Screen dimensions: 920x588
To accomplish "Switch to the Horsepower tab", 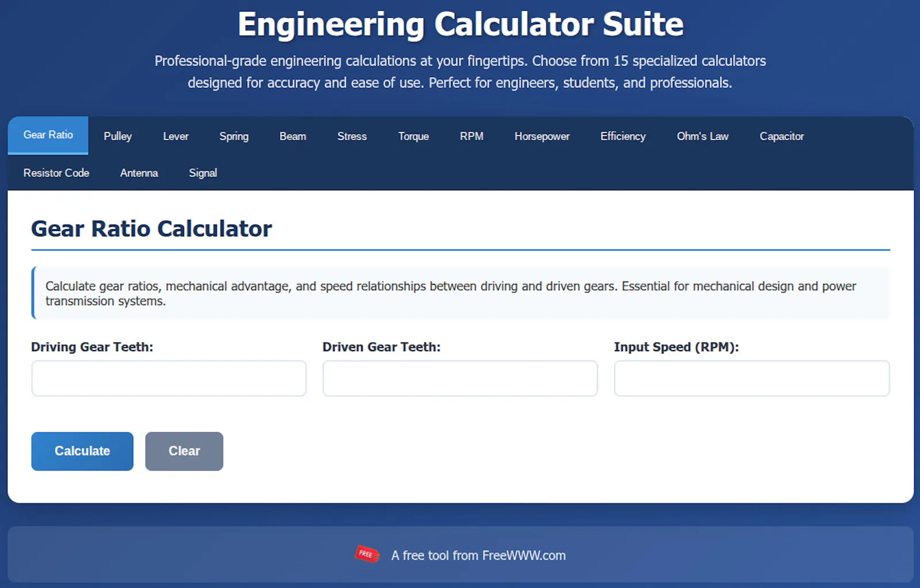I will 542,136.
